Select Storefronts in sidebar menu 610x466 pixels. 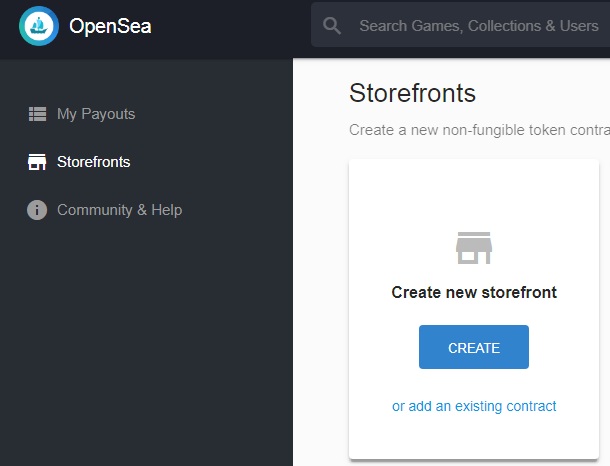(93, 162)
